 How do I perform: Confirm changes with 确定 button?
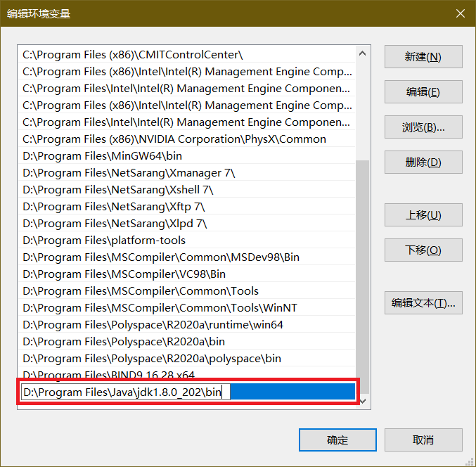337,440
